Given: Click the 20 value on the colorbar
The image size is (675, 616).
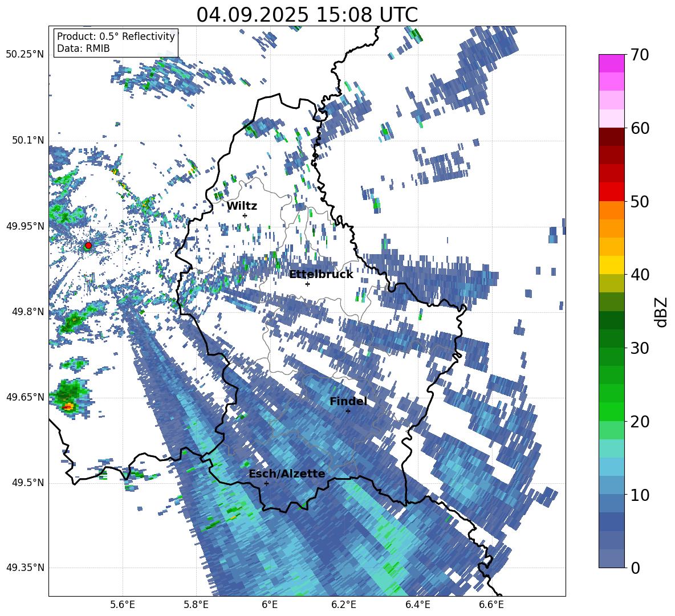Looking at the screenshot, I should pos(640,422).
